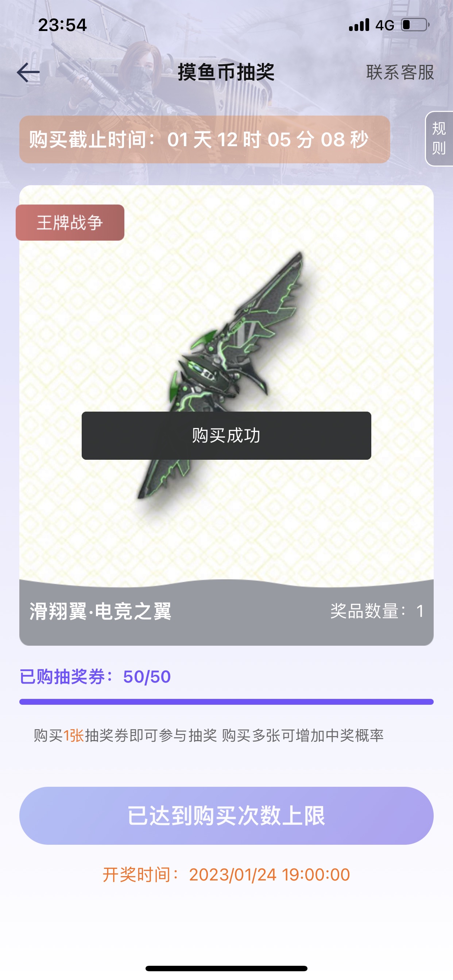Tap the cellular signal strength icon

359,25
